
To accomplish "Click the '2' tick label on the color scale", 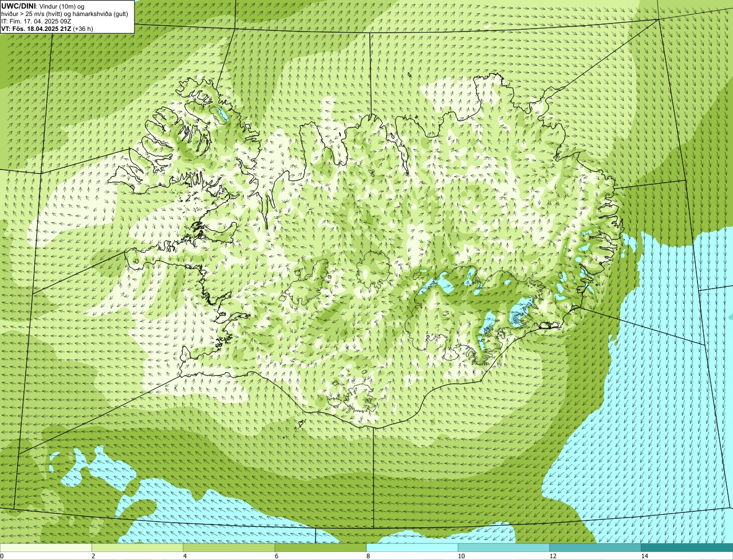I will pyautogui.click(x=93, y=556).
